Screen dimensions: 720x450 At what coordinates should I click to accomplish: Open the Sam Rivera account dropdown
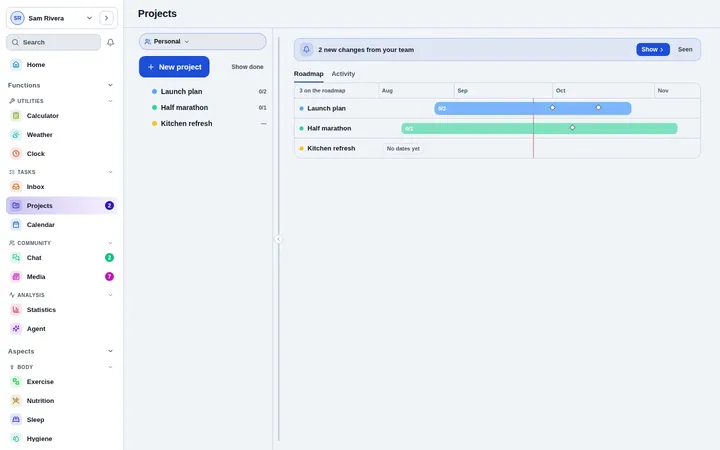click(x=90, y=18)
